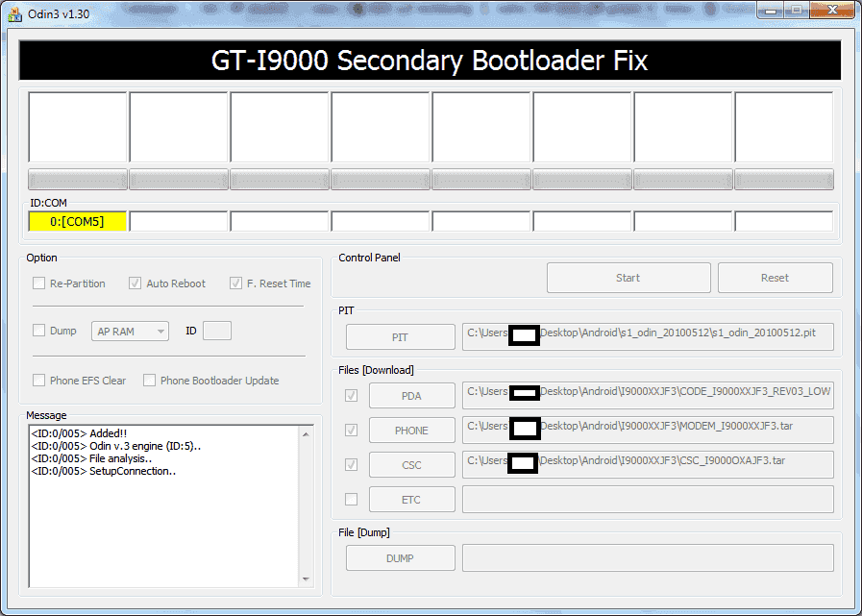Click the 'Added!!' log line
Viewport: 862px width, 616px height.
(x=79, y=433)
